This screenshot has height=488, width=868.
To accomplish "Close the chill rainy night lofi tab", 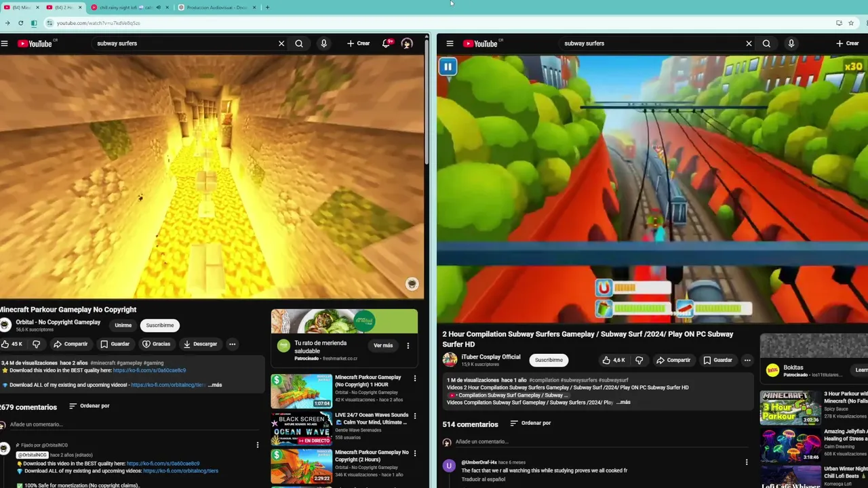I will coord(167,7).
